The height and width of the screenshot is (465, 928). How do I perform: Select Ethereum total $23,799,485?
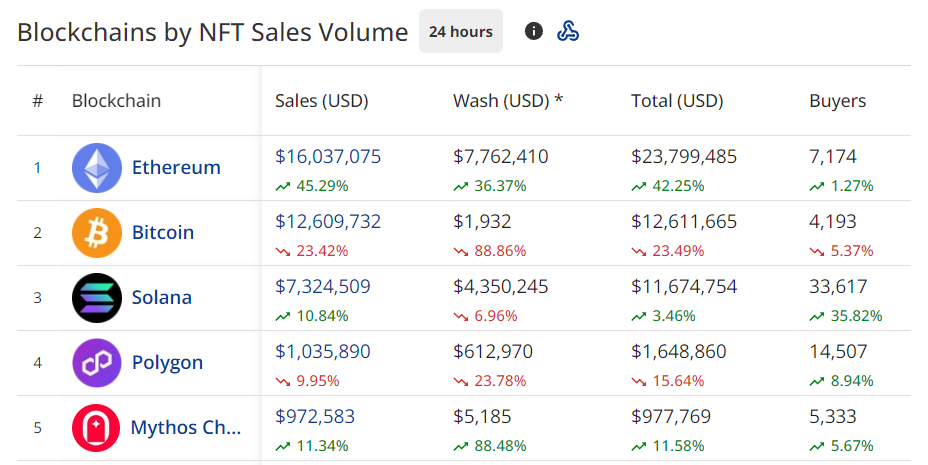coord(684,157)
